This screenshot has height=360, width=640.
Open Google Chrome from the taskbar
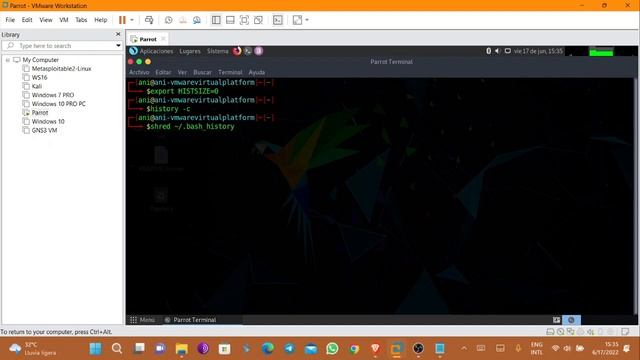coord(354,349)
